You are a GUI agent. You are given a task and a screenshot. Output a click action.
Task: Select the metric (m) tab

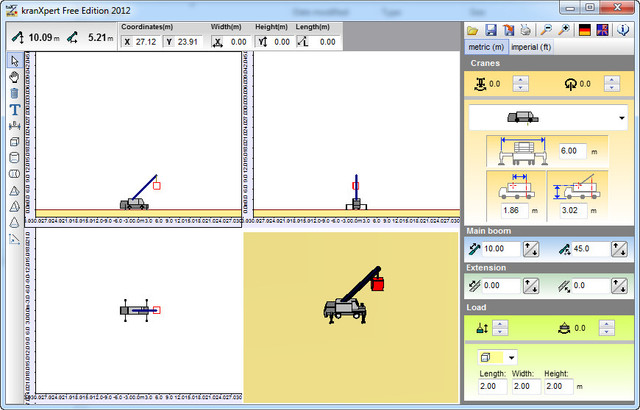[x=486, y=47]
